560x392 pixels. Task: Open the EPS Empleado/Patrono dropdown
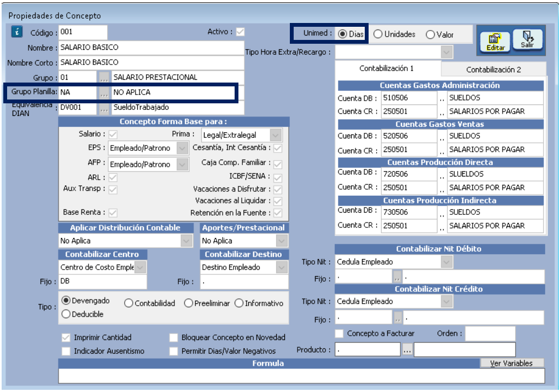[x=182, y=148]
